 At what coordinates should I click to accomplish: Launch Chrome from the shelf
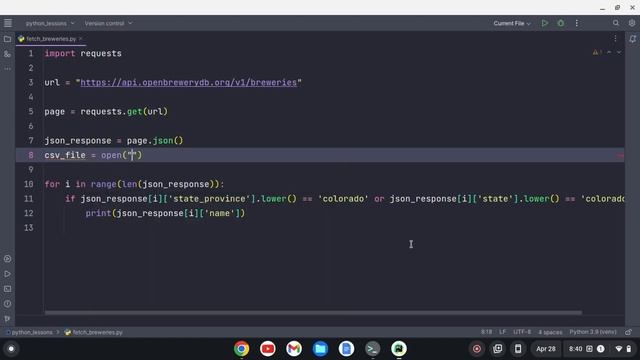[242, 349]
